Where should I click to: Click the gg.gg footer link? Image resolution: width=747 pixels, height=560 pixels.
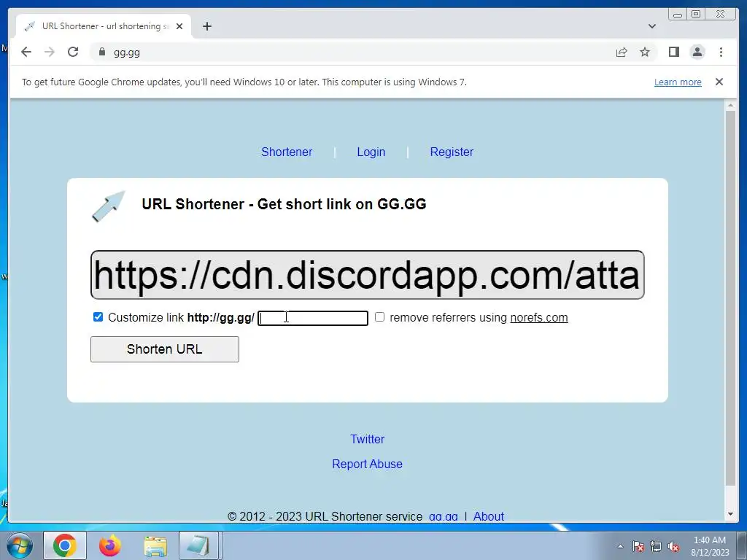443,516
